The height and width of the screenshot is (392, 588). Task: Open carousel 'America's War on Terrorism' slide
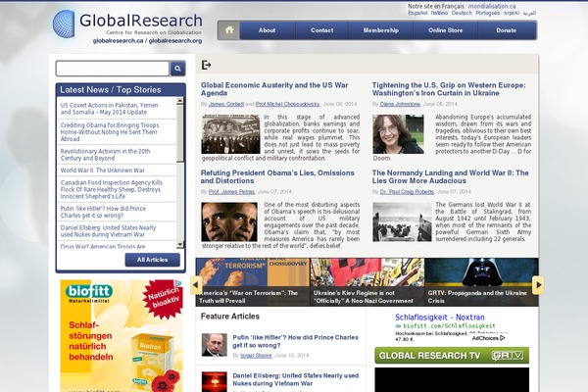(x=253, y=282)
